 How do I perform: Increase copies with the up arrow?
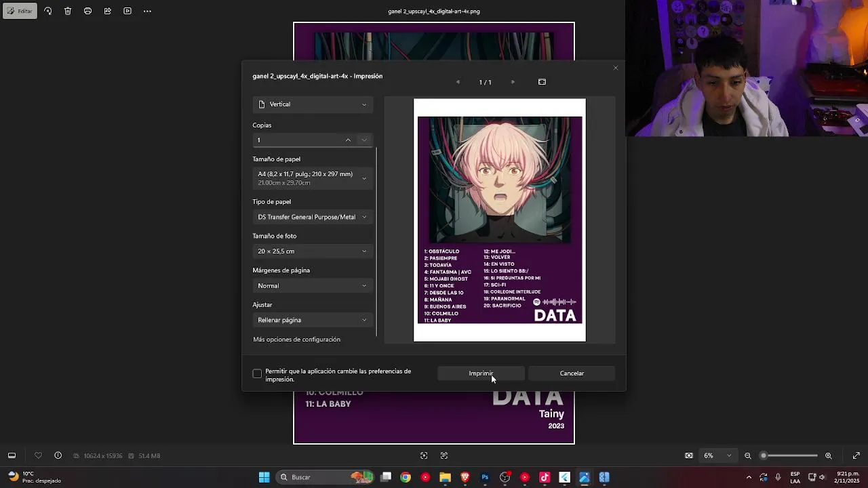pyautogui.click(x=348, y=140)
